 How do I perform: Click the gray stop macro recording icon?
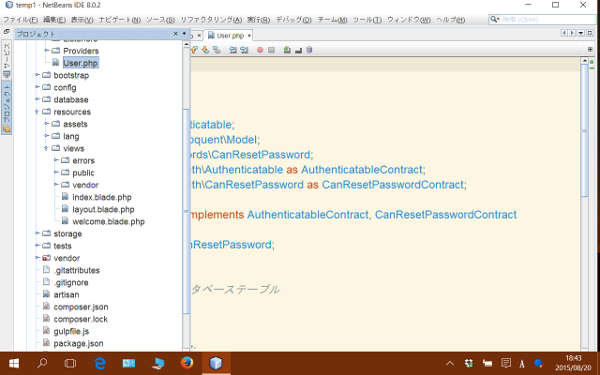tap(271, 50)
